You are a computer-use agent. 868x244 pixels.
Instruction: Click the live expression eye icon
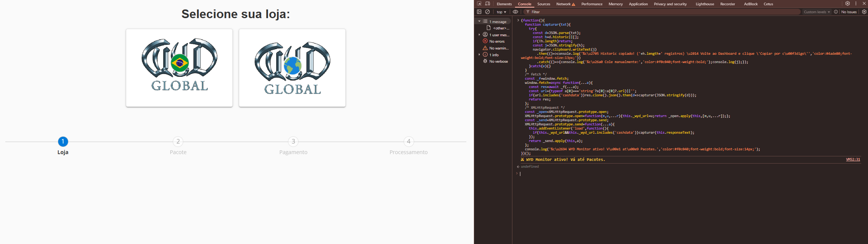[515, 12]
